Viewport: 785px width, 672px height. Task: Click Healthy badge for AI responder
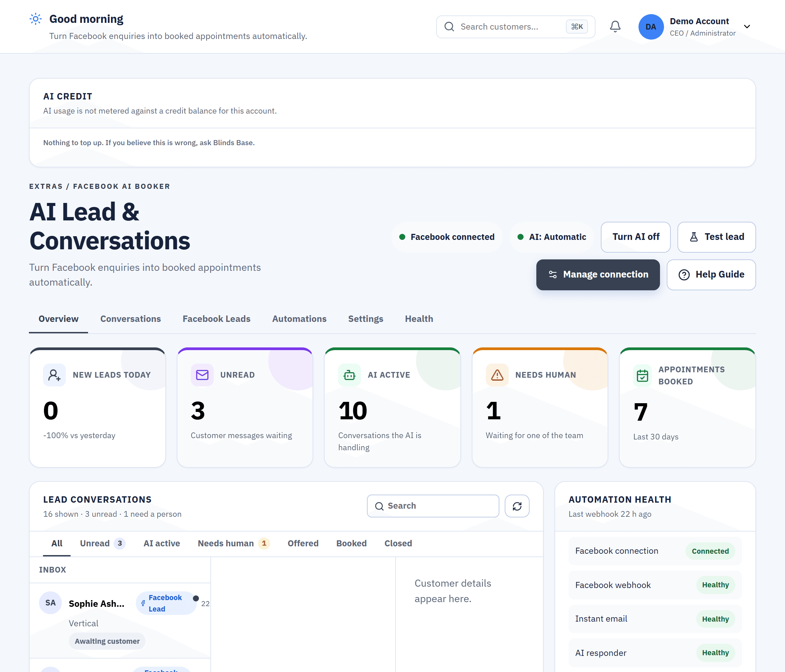(715, 653)
